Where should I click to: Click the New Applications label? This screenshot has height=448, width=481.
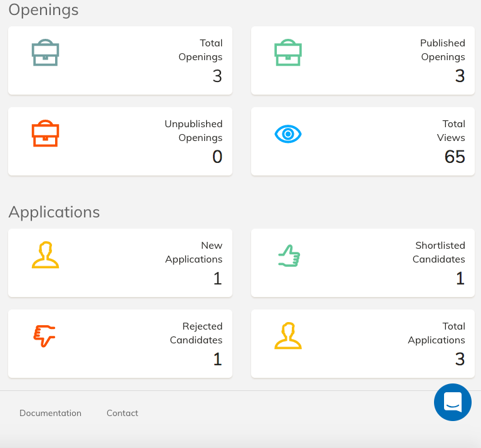(x=194, y=253)
